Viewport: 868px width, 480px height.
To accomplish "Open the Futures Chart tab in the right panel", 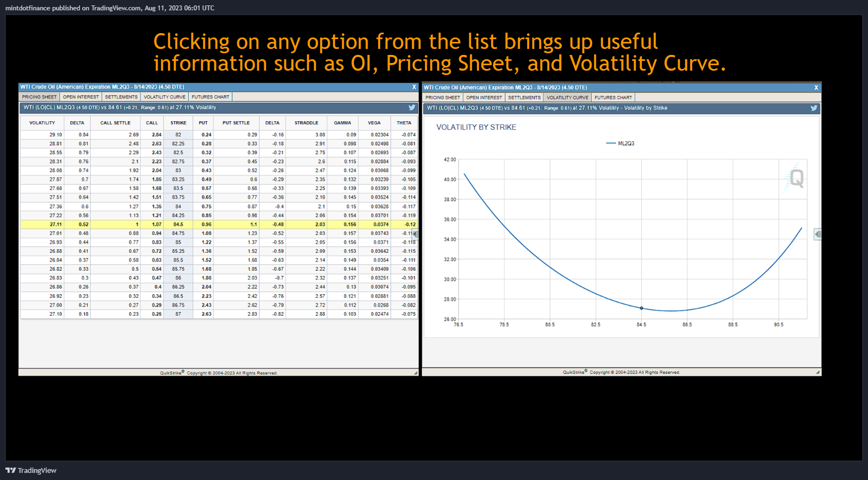I will (613, 97).
